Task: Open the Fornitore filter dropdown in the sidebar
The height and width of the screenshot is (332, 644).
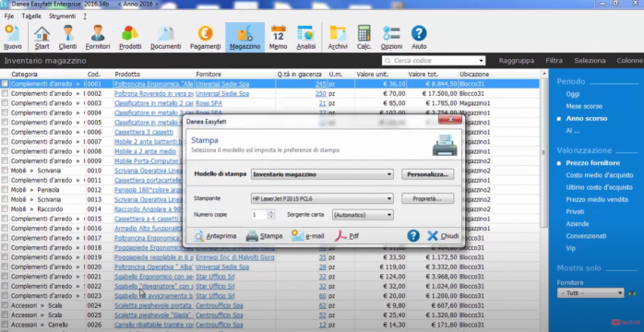Action: tap(590, 293)
